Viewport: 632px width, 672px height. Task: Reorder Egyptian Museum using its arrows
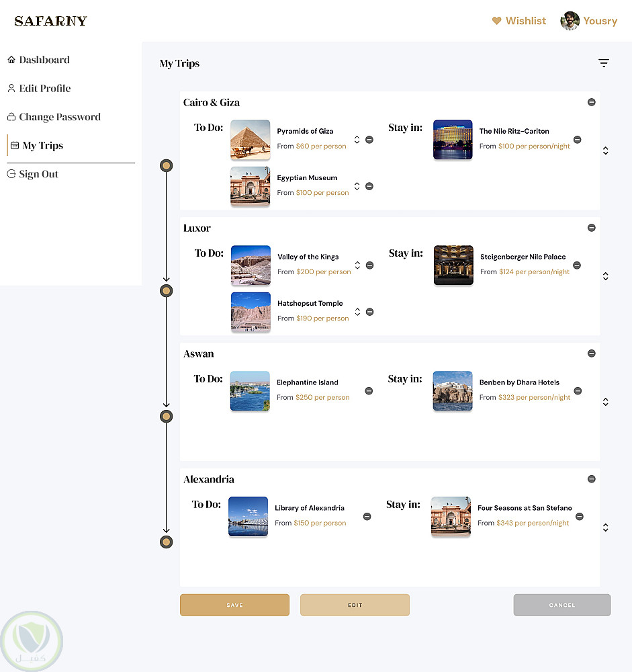[357, 186]
